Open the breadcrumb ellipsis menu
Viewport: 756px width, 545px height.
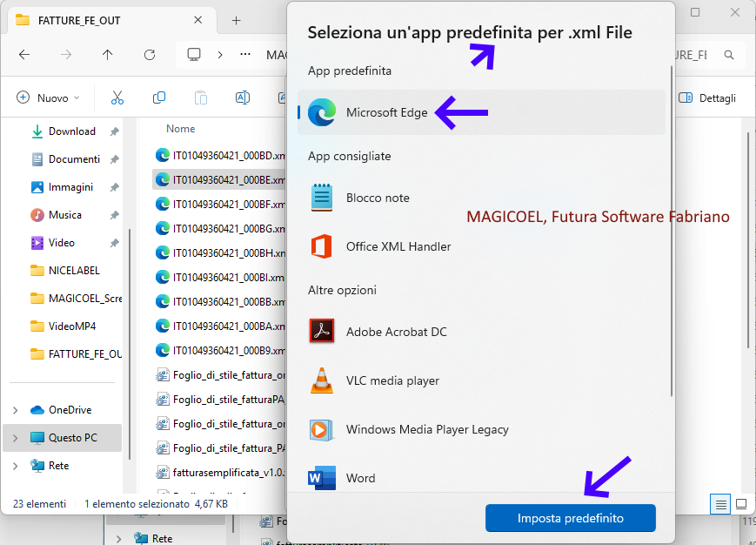point(245,55)
